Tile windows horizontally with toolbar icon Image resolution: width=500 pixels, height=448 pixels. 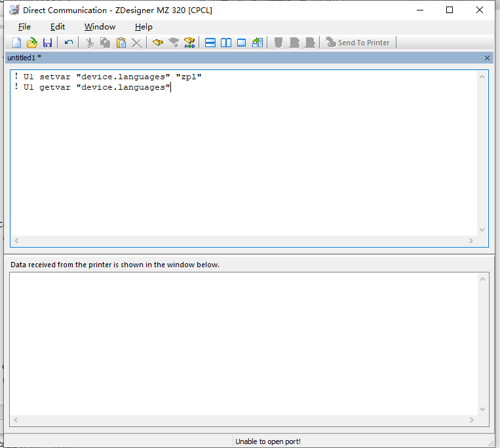click(210, 43)
